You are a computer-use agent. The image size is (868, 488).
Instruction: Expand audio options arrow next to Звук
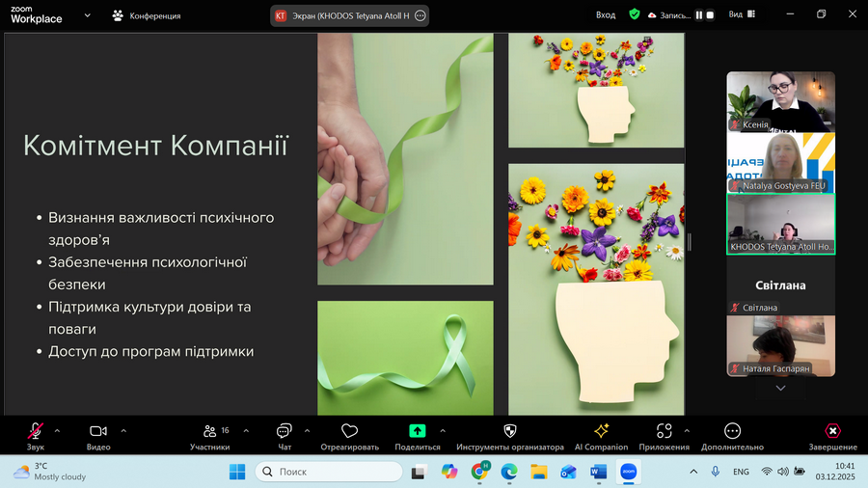coord(57,430)
